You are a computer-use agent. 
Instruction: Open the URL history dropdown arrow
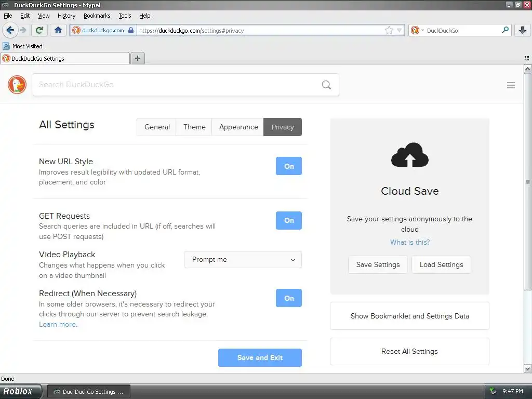[x=400, y=31]
